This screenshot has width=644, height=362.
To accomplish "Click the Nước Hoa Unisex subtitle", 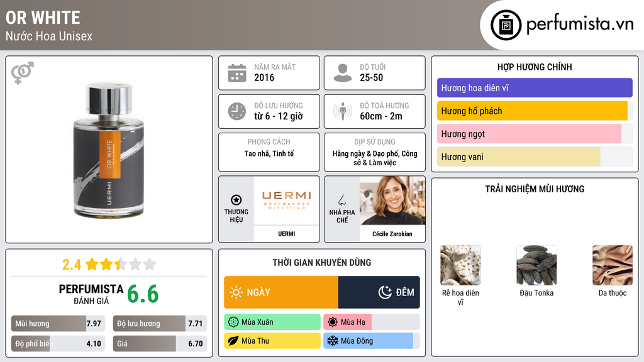I will [x=49, y=36].
